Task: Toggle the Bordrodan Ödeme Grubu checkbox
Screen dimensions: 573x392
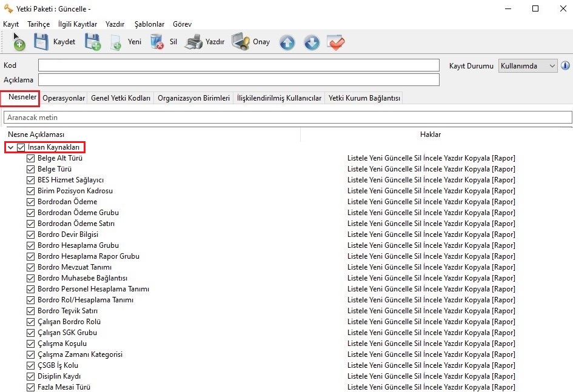Action: 31,213
